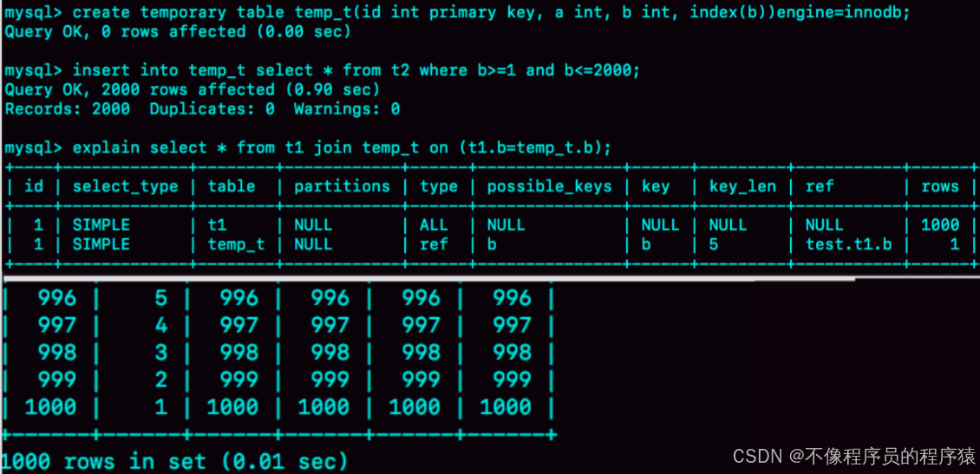
Task: Click the 'table' column header
Action: 232,186
